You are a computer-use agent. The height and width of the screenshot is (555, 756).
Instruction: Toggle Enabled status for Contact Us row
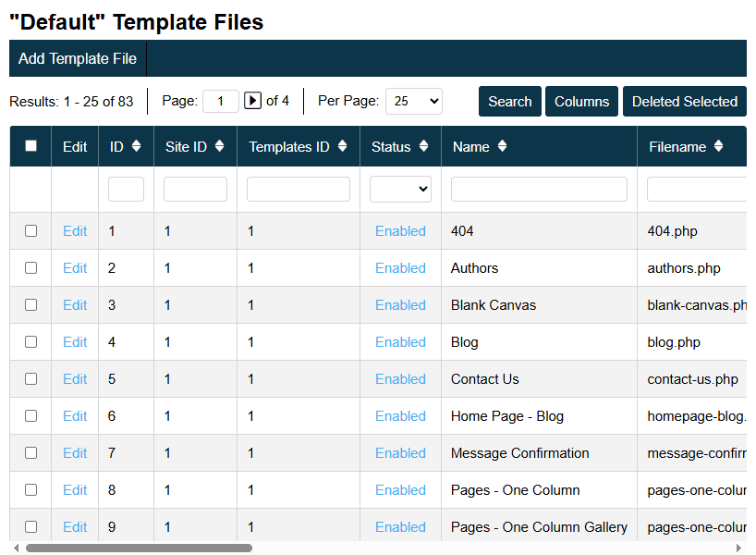400,379
